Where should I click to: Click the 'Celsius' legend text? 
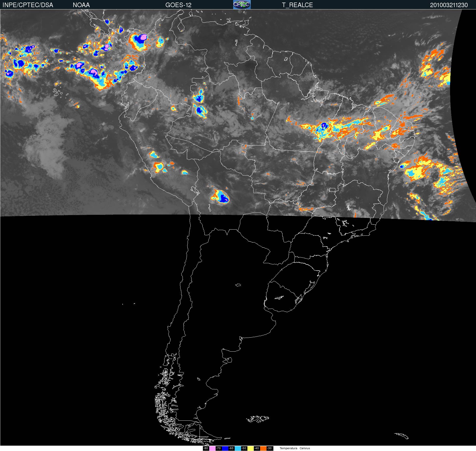[x=305, y=448]
